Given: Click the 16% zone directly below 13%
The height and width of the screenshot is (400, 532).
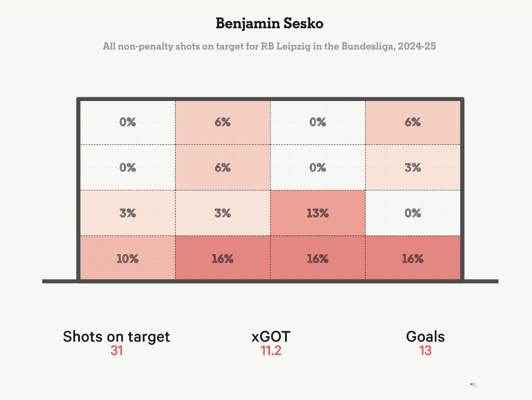Looking at the screenshot, I should point(318,259).
